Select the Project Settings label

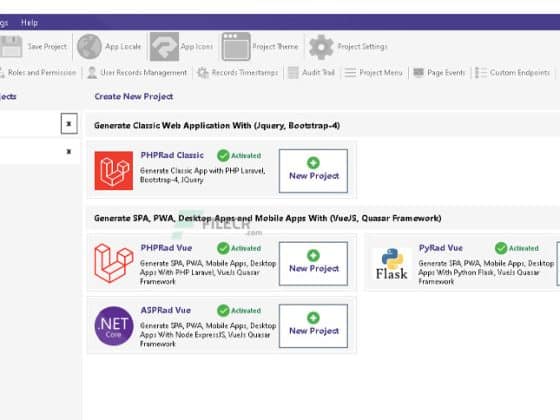click(362, 46)
